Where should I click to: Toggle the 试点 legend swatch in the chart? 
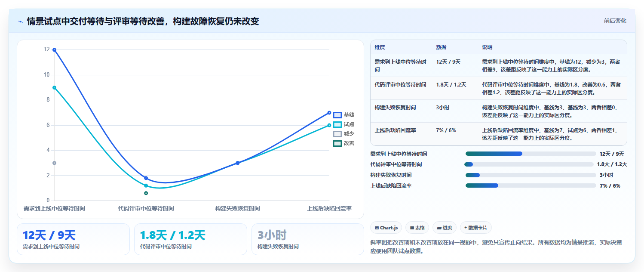[337, 124]
